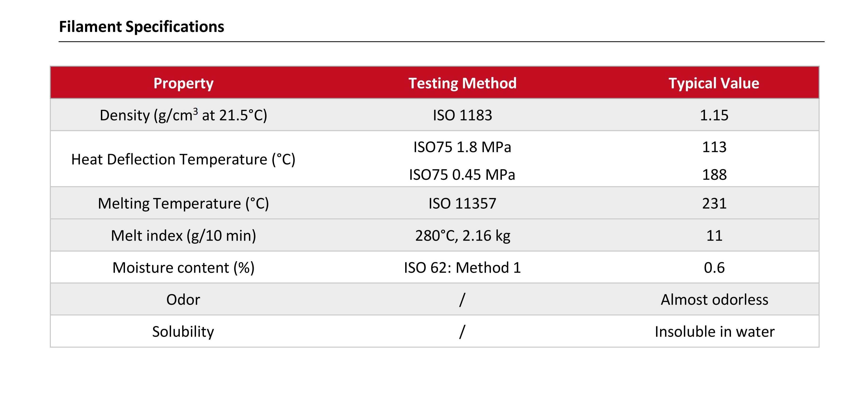
Task: Select the ISO75 1.8 MPa entry
Action: point(462,147)
